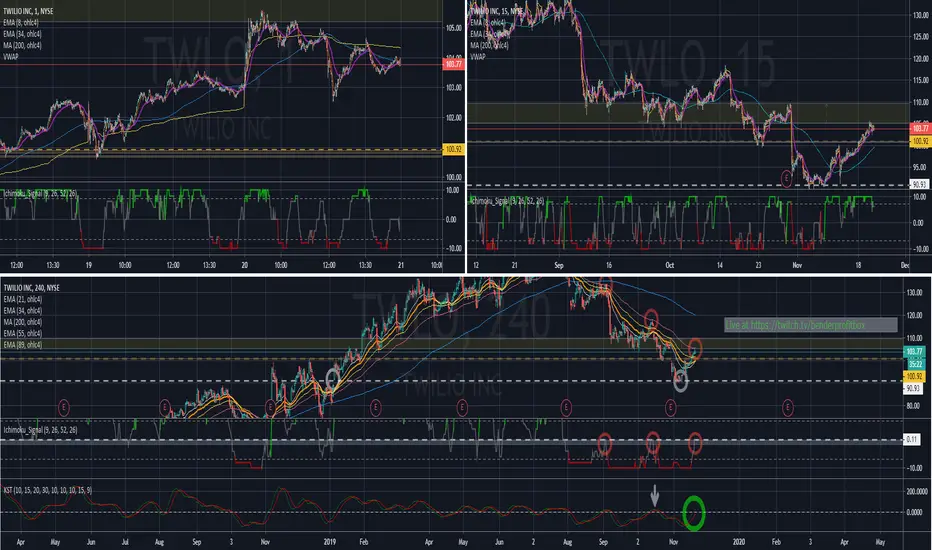Click the yellow 100.92 price label in the 15-minute chart
Image resolution: width=932 pixels, height=550 pixels.
pyautogui.click(x=920, y=142)
